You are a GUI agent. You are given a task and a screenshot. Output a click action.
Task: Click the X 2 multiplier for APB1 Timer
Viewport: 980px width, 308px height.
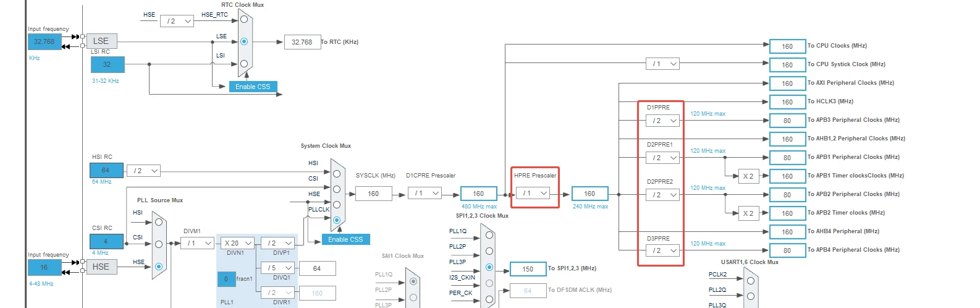pos(748,176)
